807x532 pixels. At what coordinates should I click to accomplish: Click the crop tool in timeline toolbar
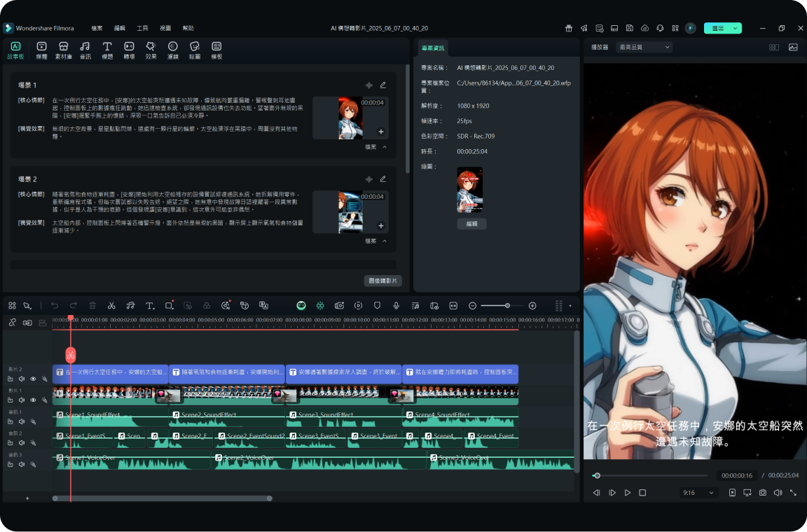point(169,306)
